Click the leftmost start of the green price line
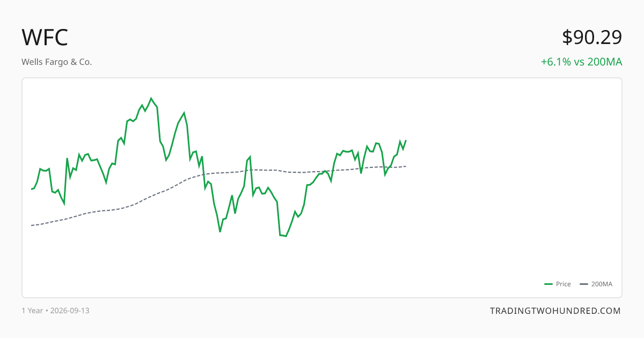The height and width of the screenshot is (338, 644). tap(32, 189)
